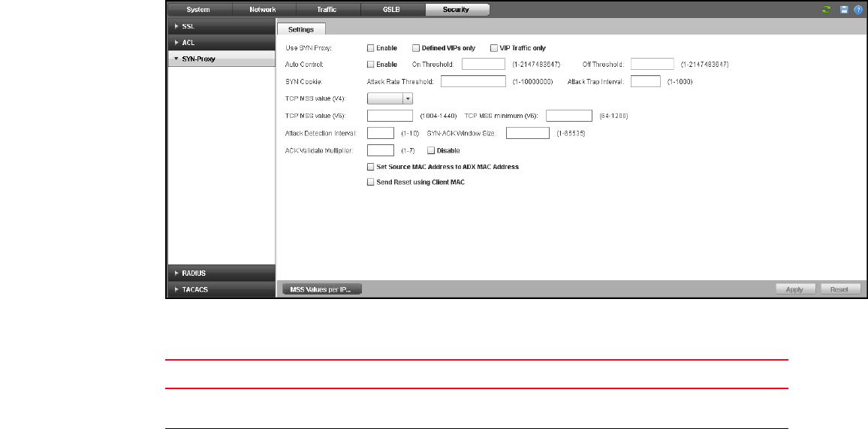
Task: Enable the Use SYN Proxy checkbox
Action: pyautogui.click(x=370, y=48)
